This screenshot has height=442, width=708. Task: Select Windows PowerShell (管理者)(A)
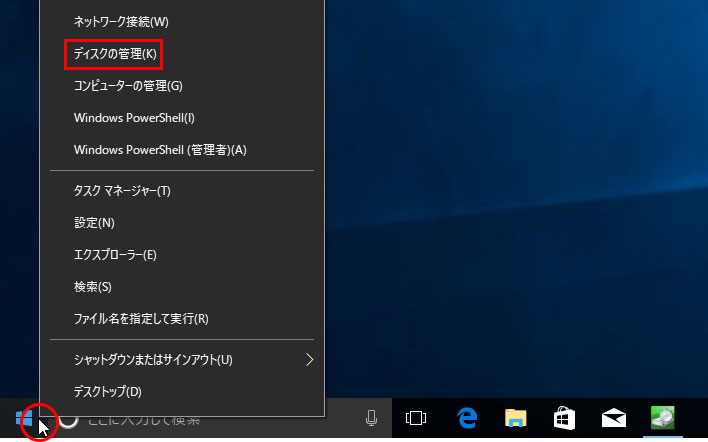[x=160, y=150]
